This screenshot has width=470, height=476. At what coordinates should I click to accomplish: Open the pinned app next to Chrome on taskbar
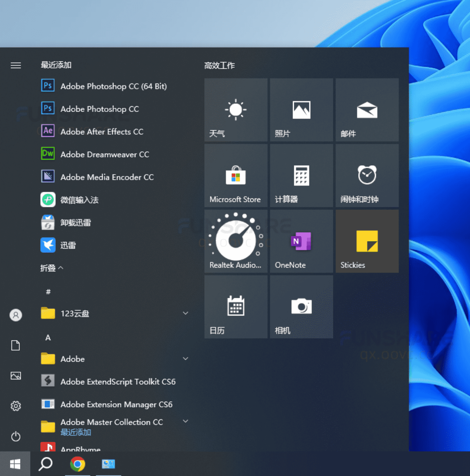(x=108, y=464)
